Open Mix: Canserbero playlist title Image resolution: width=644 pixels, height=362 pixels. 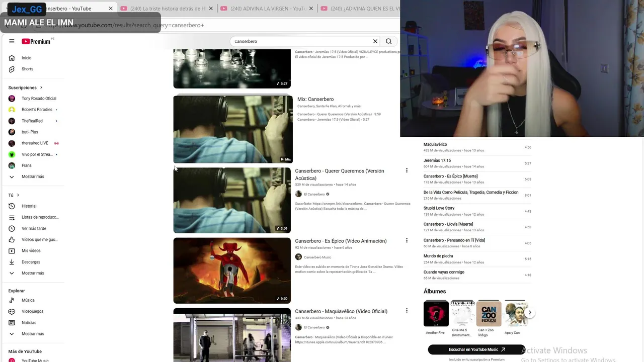(315, 99)
